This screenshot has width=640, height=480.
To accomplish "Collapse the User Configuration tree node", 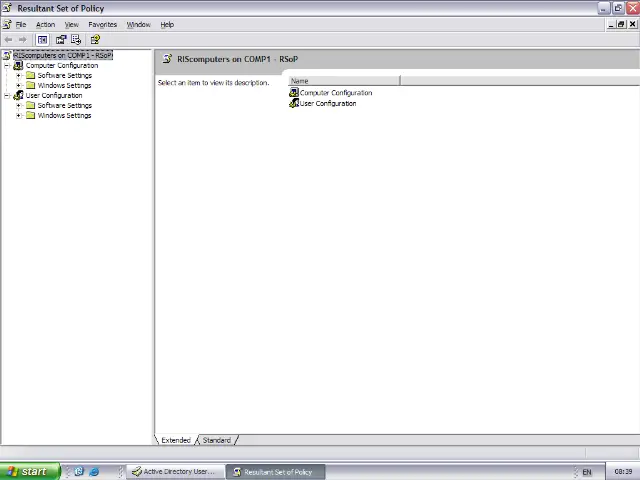I will [x=7, y=96].
